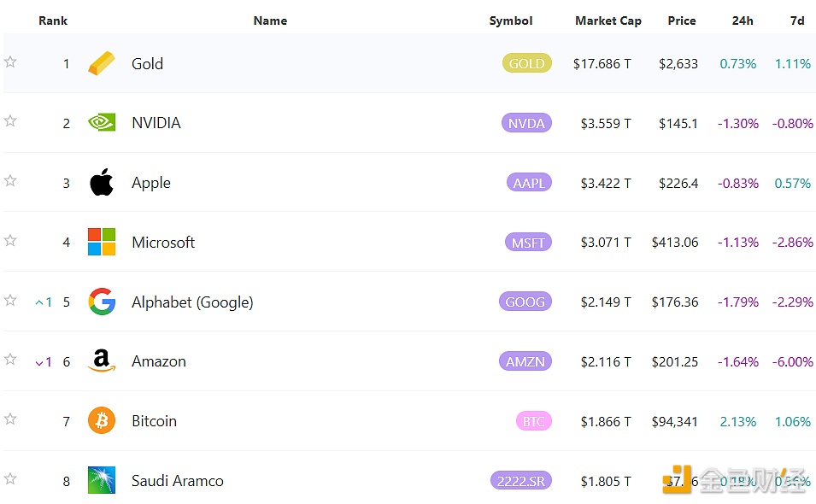This screenshot has height=504, width=816.
Task: Sort table by Price header
Action: pos(682,21)
